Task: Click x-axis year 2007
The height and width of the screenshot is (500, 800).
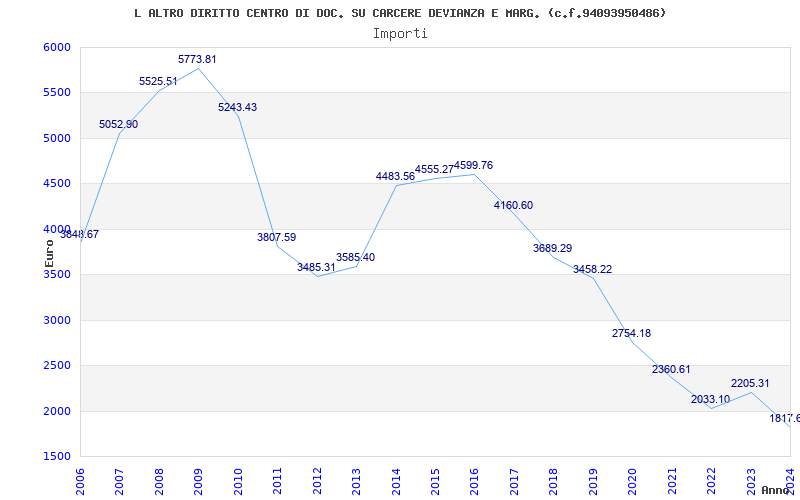Action: click(x=119, y=481)
